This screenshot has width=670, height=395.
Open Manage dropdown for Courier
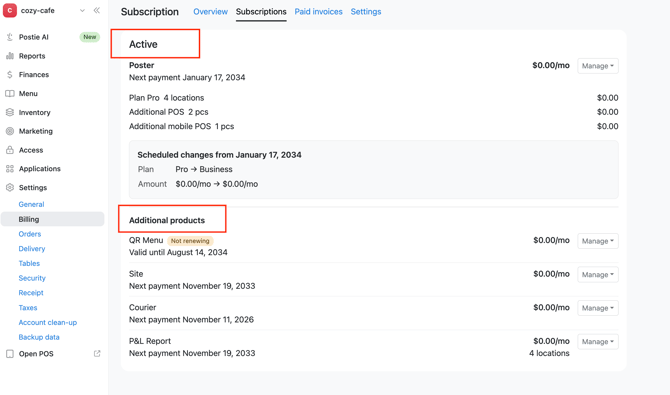click(598, 308)
